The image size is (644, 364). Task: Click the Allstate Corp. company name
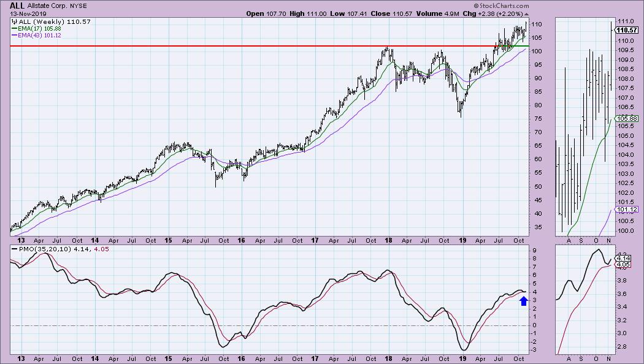pyautogui.click(x=47, y=6)
